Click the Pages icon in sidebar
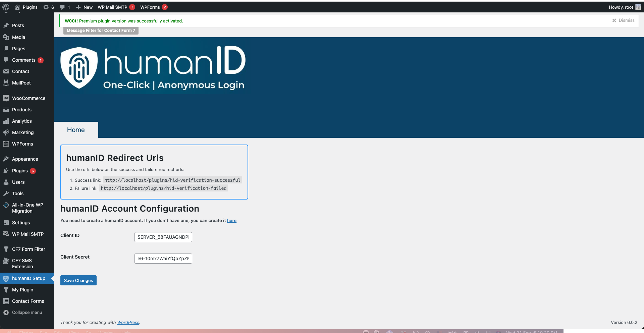Image resolution: width=644 pixels, height=333 pixels. (6, 49)
